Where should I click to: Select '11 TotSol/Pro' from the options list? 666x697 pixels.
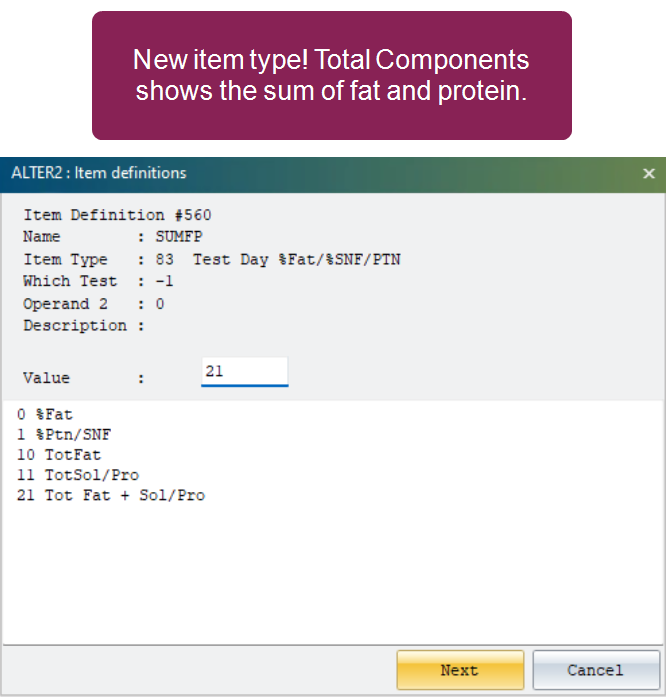[x=78, y=475]
